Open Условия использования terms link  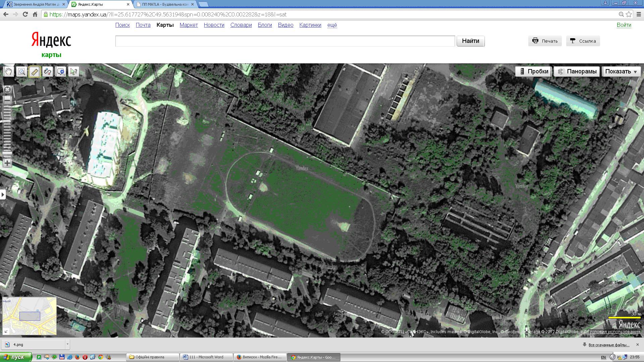click(x=615, y=332)
